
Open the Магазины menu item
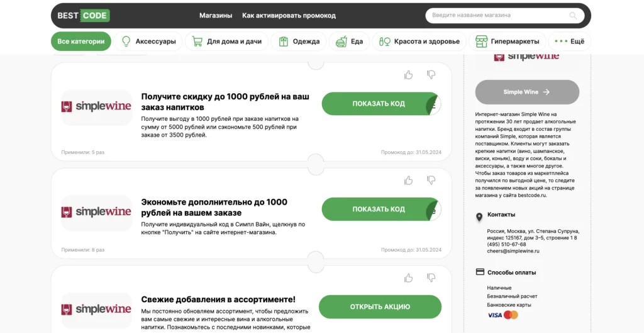216,16
